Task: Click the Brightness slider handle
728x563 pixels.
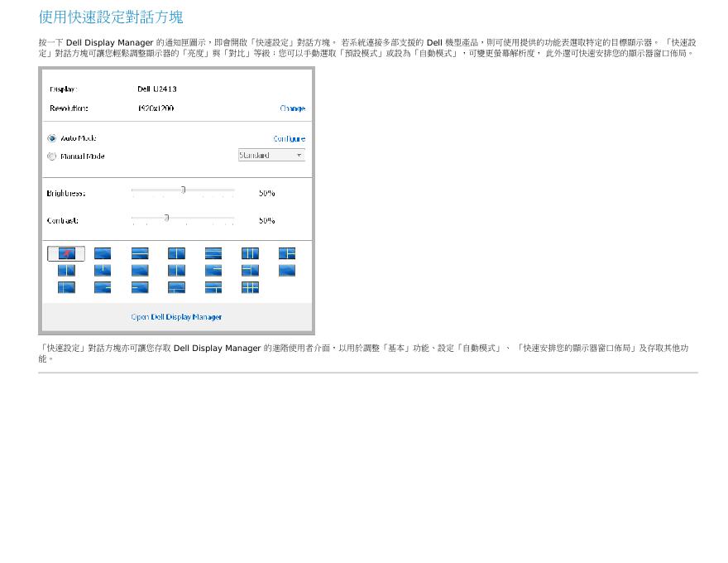Action: [x=183, y=190]
